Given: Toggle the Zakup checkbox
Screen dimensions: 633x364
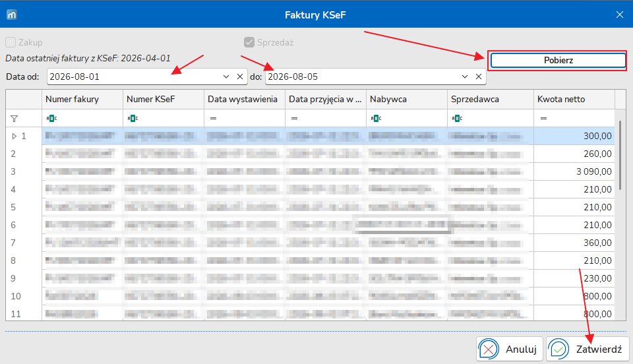Looking at the screenshot, I should coord(11,42).
